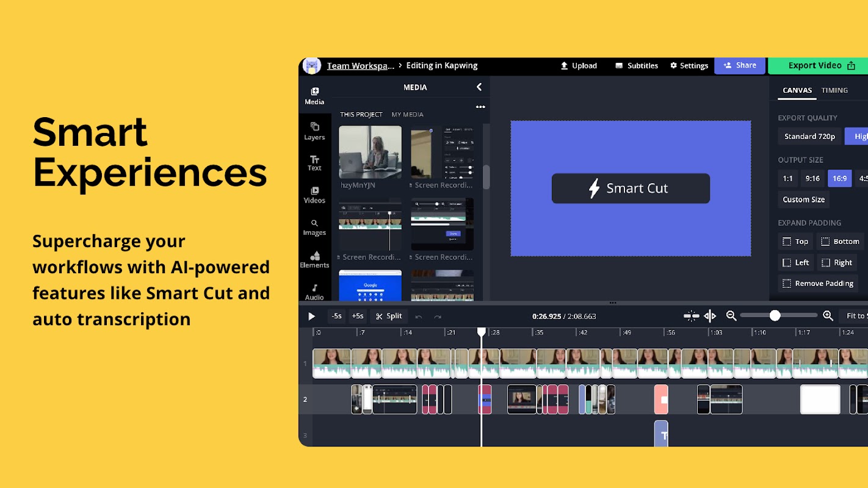Screen dimensions: 868x488
Task: Open the Audio panel in sidebar
Action: 314,292
